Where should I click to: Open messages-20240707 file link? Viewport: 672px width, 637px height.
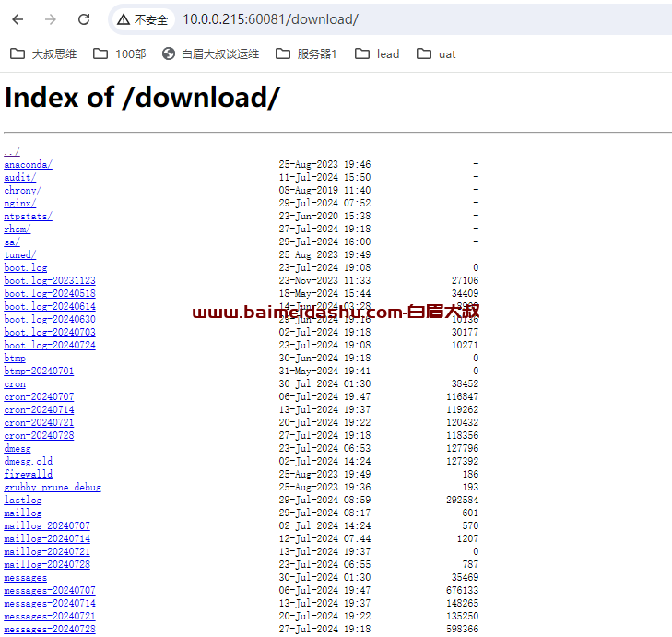(50, 591)
